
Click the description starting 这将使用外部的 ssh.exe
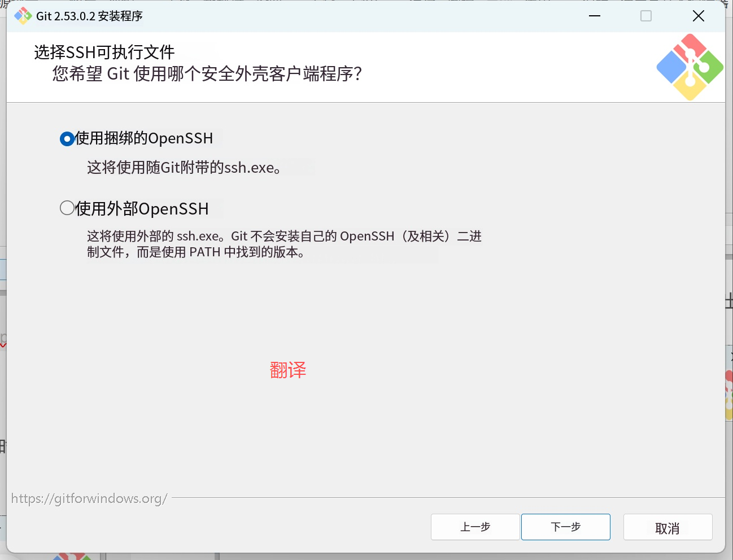pos(284,244)
